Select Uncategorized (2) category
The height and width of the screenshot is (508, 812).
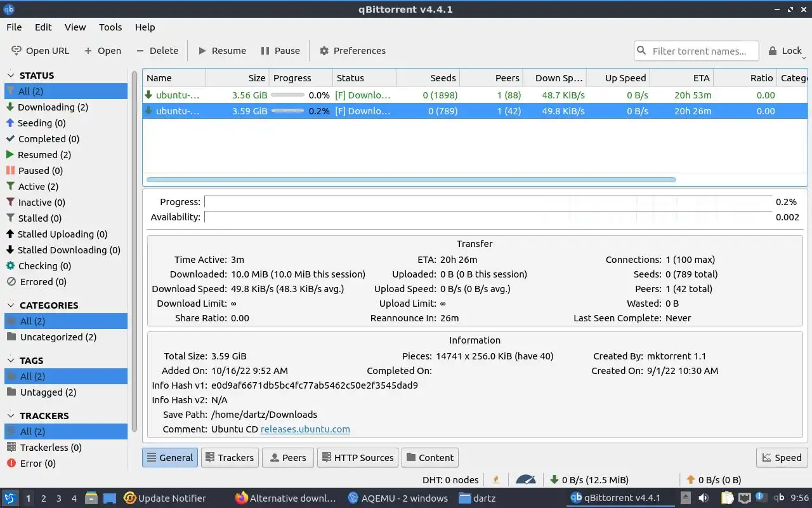coord(66,337)
